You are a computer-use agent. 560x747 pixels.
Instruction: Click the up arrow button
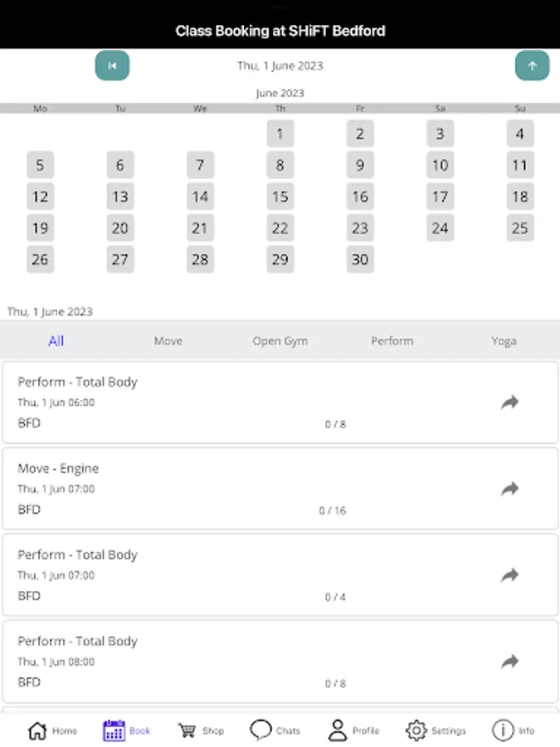[532, 66]
